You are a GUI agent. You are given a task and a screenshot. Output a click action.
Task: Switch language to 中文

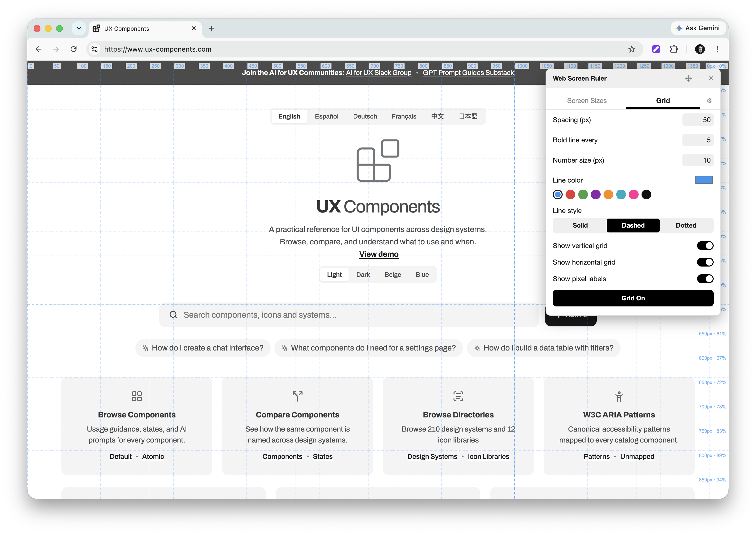pos(437,116)
